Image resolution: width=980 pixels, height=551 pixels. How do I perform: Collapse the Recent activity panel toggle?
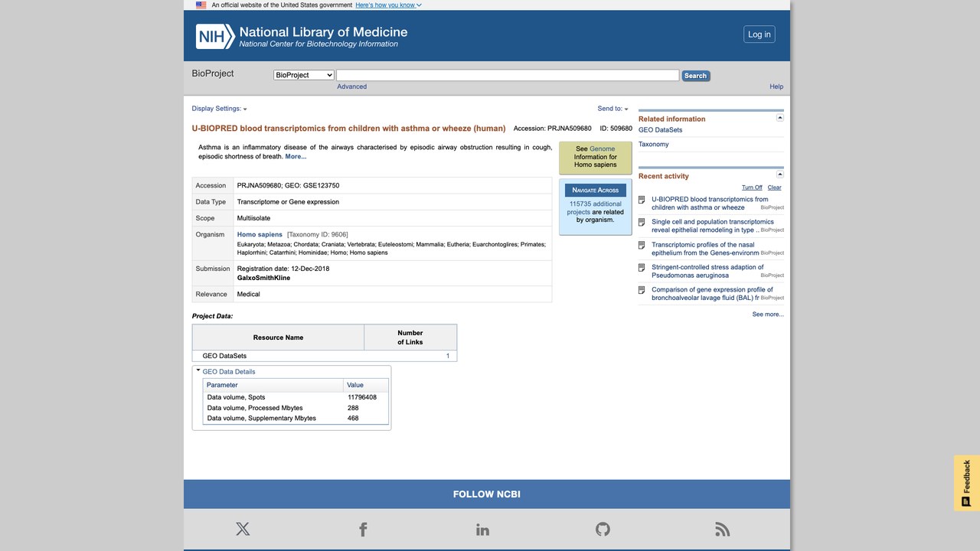click(x=780, y=175)
